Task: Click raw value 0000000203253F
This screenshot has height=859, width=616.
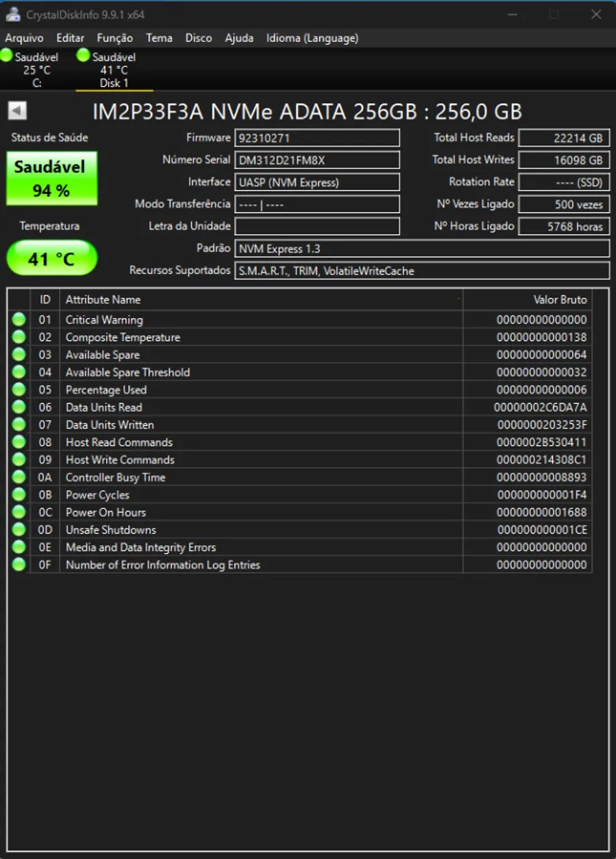Action: [542, 424]
